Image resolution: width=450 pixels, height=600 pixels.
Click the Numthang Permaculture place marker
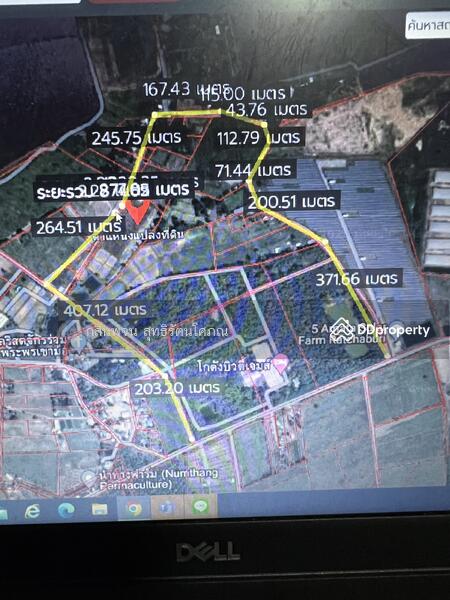89,478
